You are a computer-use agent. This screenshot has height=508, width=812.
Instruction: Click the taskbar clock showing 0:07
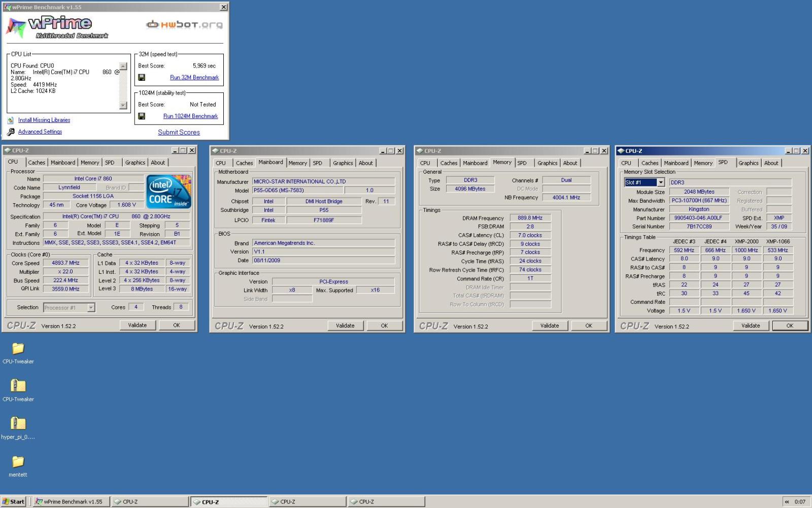pyautogui.click(x=800, y=502)
